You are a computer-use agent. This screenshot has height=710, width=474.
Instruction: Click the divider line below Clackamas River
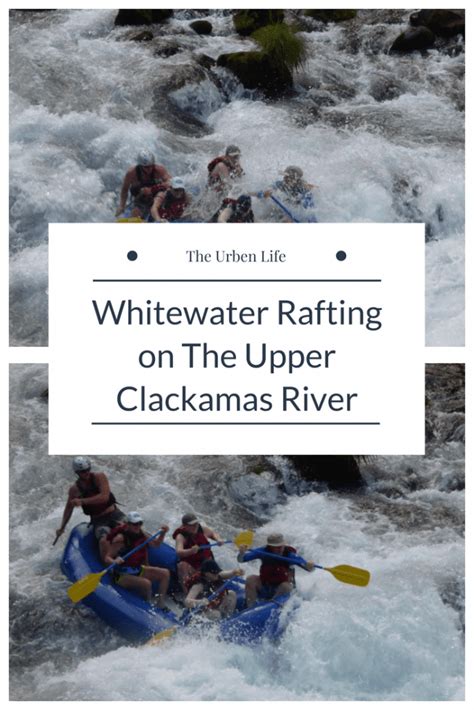[x=236, y=423]
